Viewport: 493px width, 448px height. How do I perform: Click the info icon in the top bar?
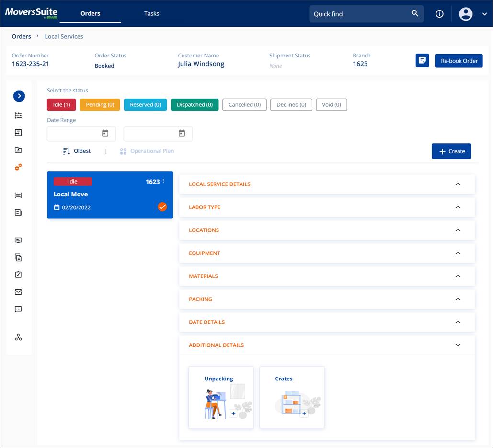(439, 13)
